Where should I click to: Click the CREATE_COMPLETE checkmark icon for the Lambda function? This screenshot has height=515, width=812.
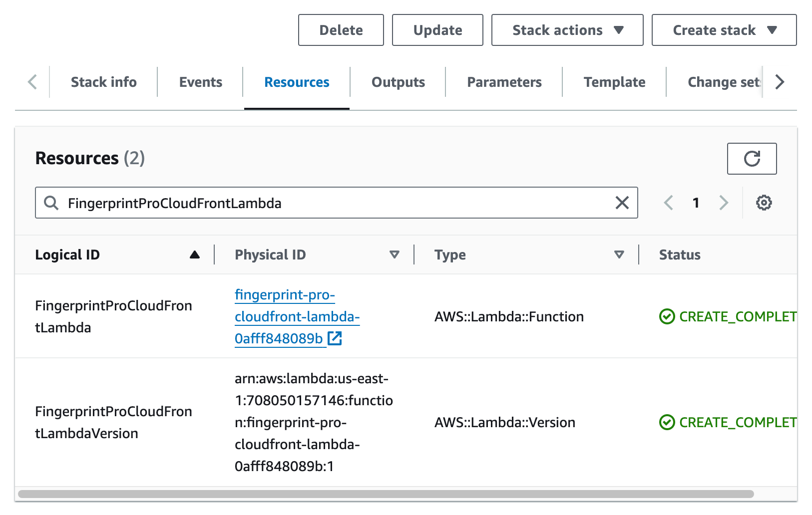667,316
